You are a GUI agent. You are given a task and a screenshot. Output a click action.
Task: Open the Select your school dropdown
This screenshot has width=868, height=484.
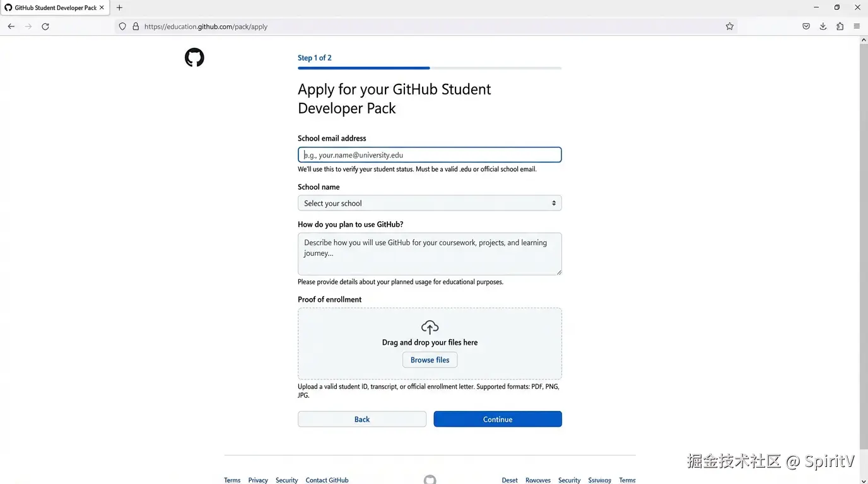[430, 203]
